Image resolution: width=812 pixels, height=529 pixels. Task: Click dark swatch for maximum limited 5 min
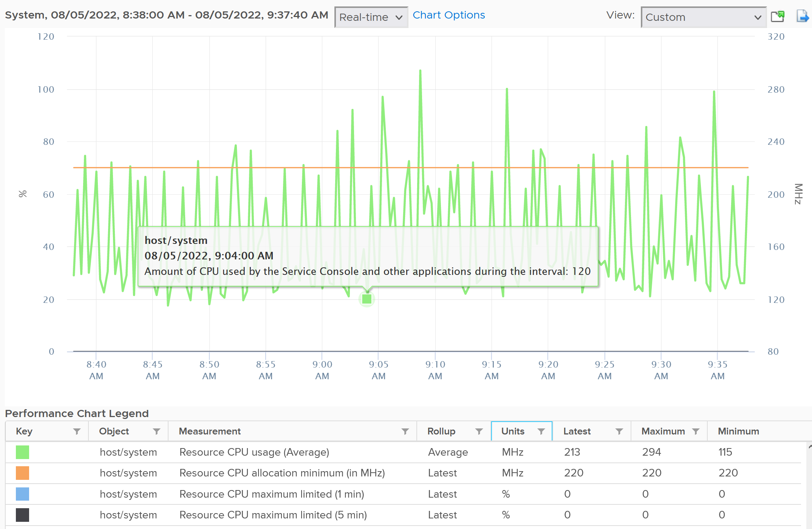tap(22, 515)
